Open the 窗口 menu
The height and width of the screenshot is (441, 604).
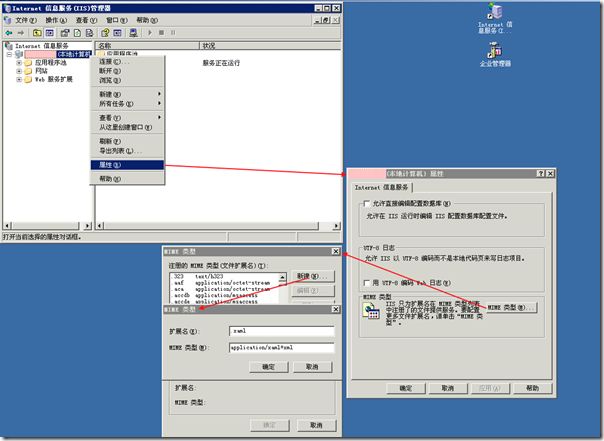(x=117, y=20)
